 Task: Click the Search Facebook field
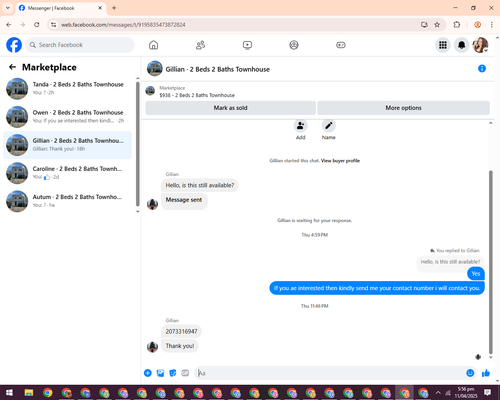pos(80,45)
